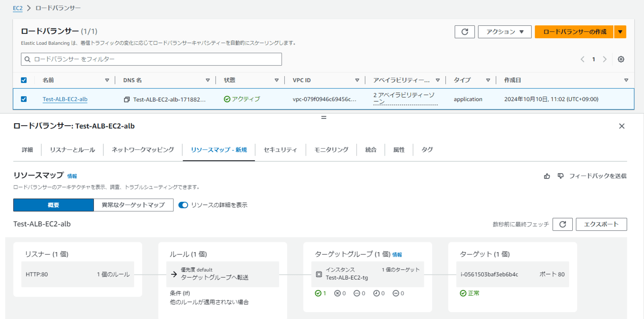The image size is (644, 319).
Task: Toggle the resource details display switch
Action: point(183,205)
